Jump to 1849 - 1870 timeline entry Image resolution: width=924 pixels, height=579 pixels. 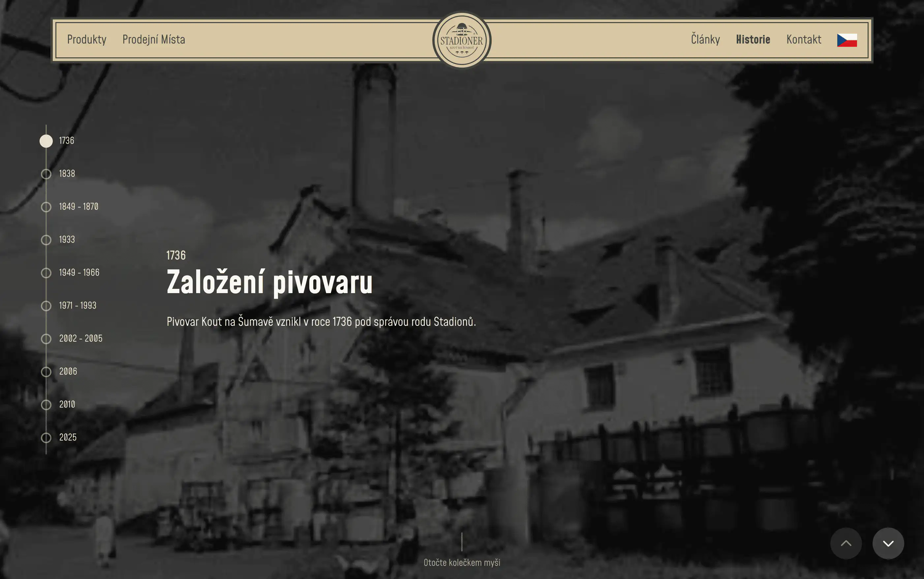pos(78,207)
